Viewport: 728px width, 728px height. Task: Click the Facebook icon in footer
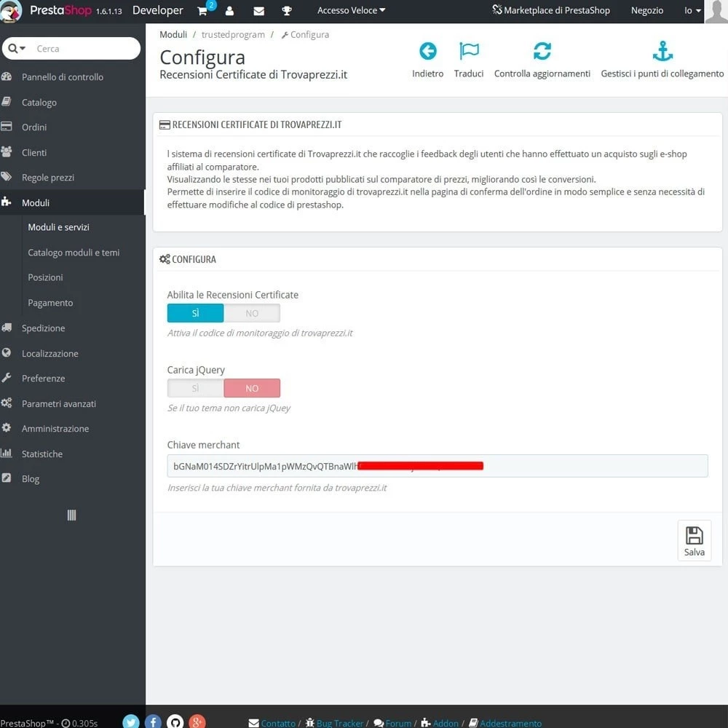[x=153, y=721]
